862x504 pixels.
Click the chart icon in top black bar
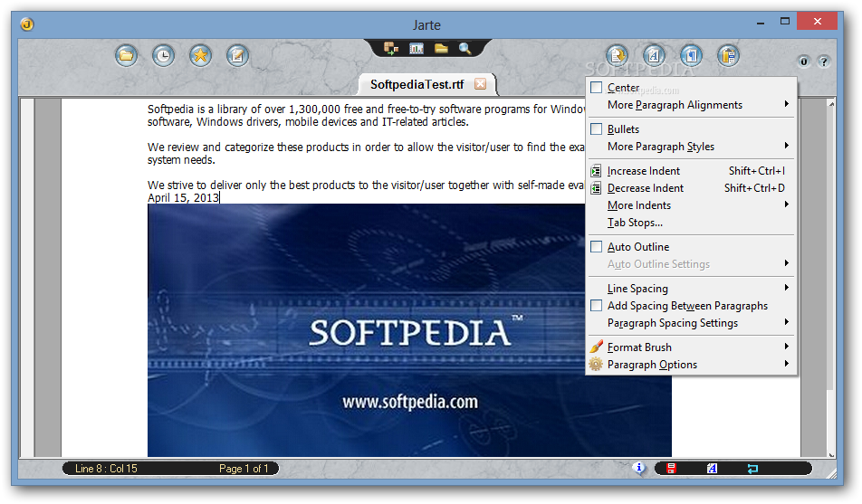click(417, 49)
